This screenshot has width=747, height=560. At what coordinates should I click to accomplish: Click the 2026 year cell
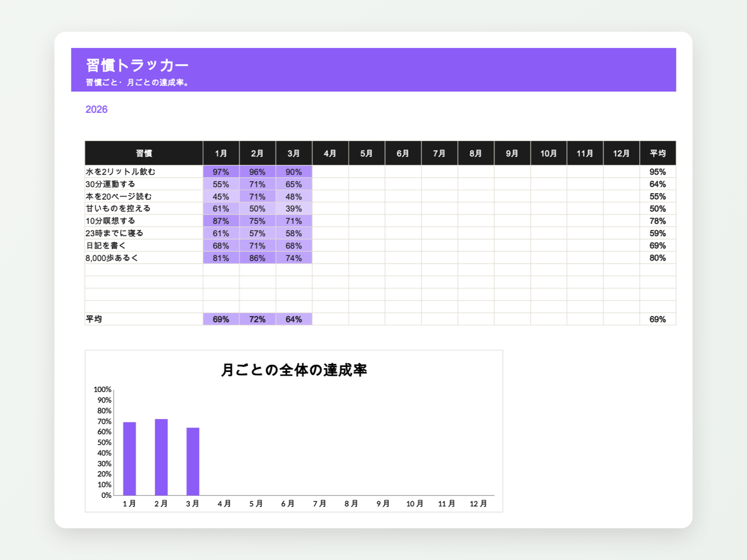coord(97,109)
